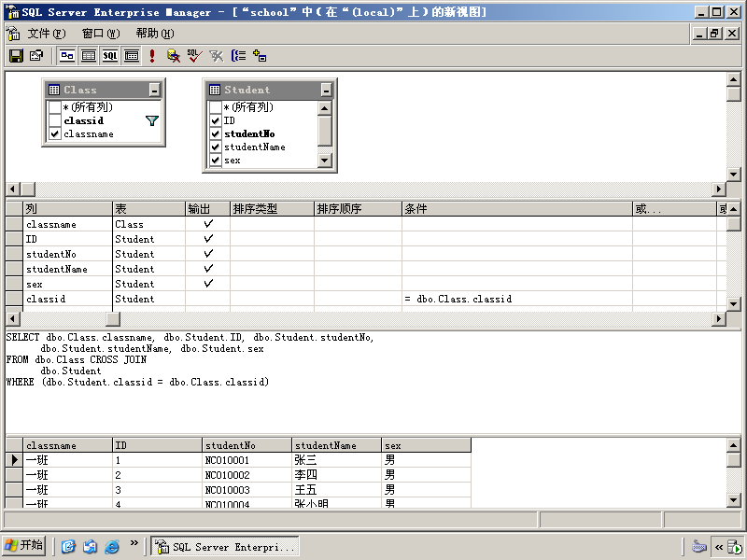Click the diagram pane vertical scroll thumb
The width and height of the screenshot is (747, 560).
click(734, 94)
